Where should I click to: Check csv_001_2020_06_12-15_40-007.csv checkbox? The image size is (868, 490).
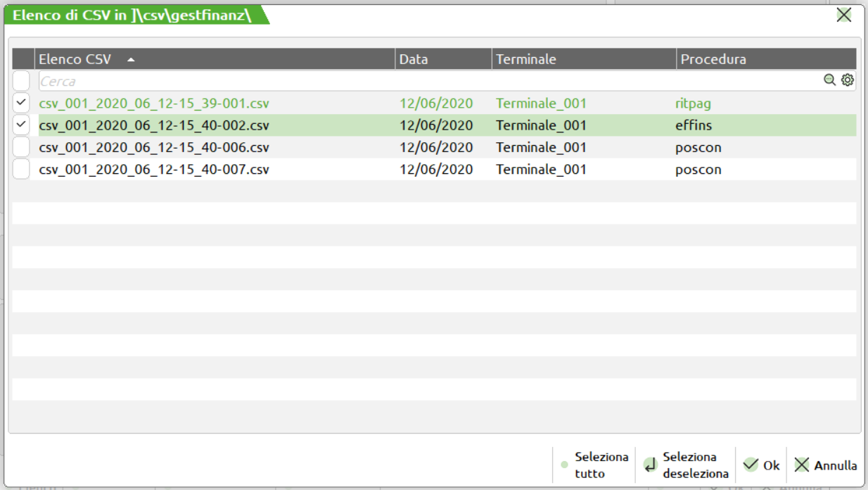click(x=21, y=170)
